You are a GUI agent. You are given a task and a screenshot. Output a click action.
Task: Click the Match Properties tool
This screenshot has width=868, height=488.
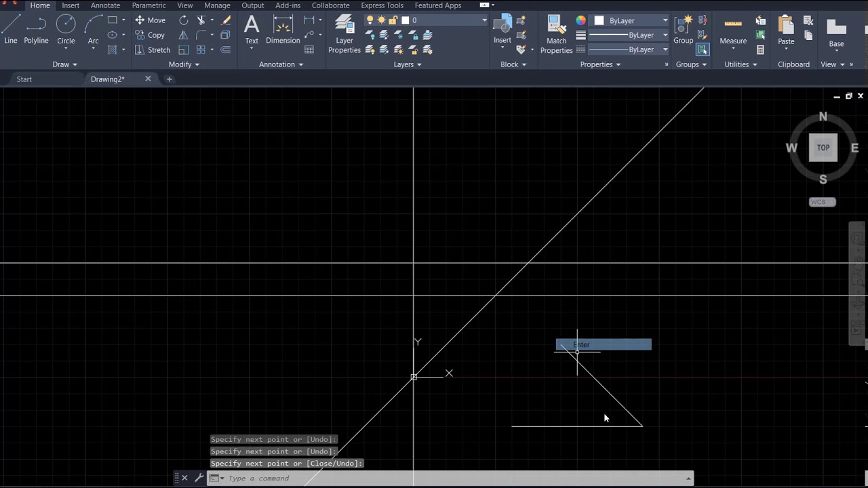[x=557, y=34]
